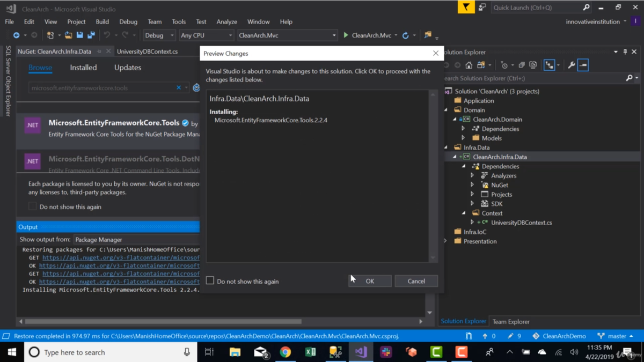Expand the Presentation folder
The image size is (644, 362).
coord(445,241)
